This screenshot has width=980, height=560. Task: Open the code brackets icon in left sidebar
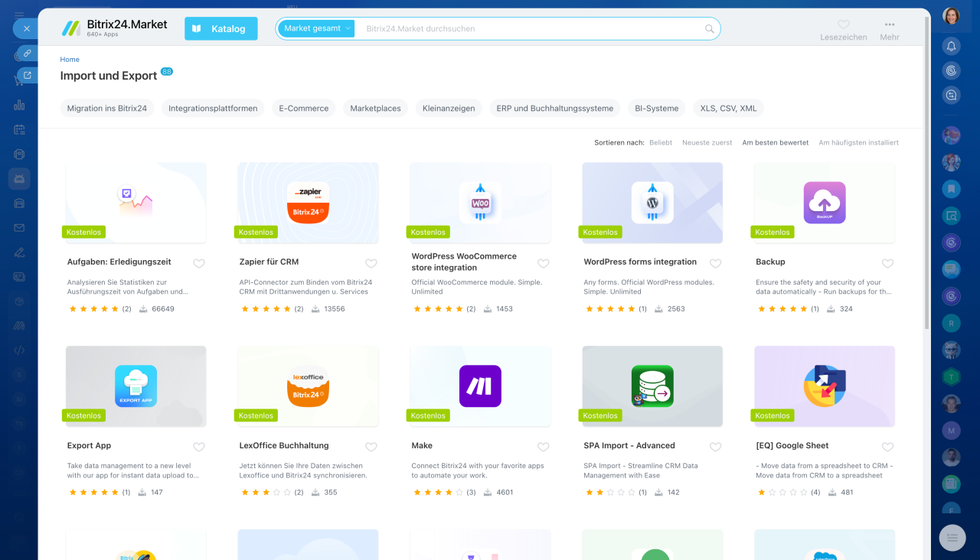19,350
